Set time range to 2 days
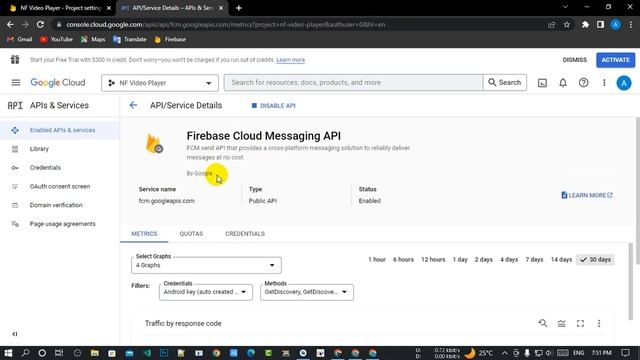This screenshot has height=360, width=640. [x=484, y=260]
